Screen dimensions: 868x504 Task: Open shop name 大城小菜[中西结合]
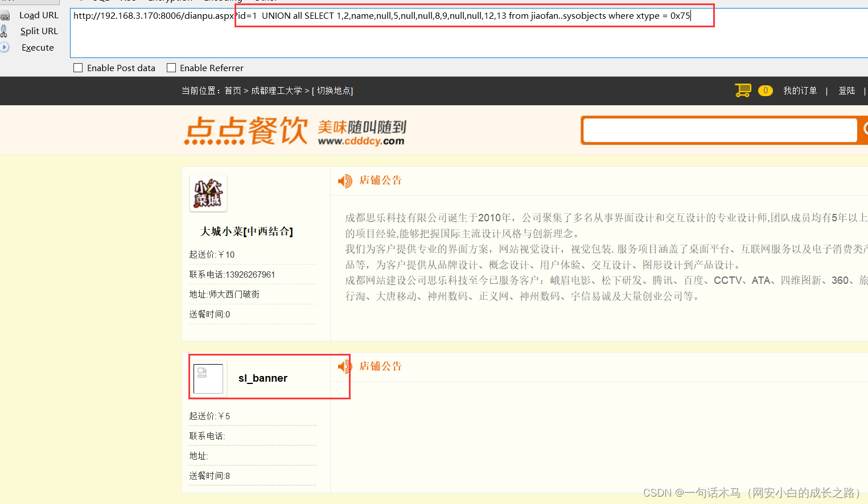246,232
